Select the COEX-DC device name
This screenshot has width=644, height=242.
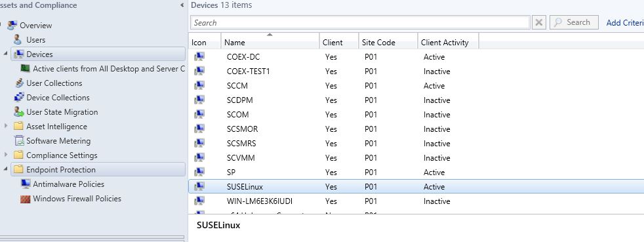243,56
